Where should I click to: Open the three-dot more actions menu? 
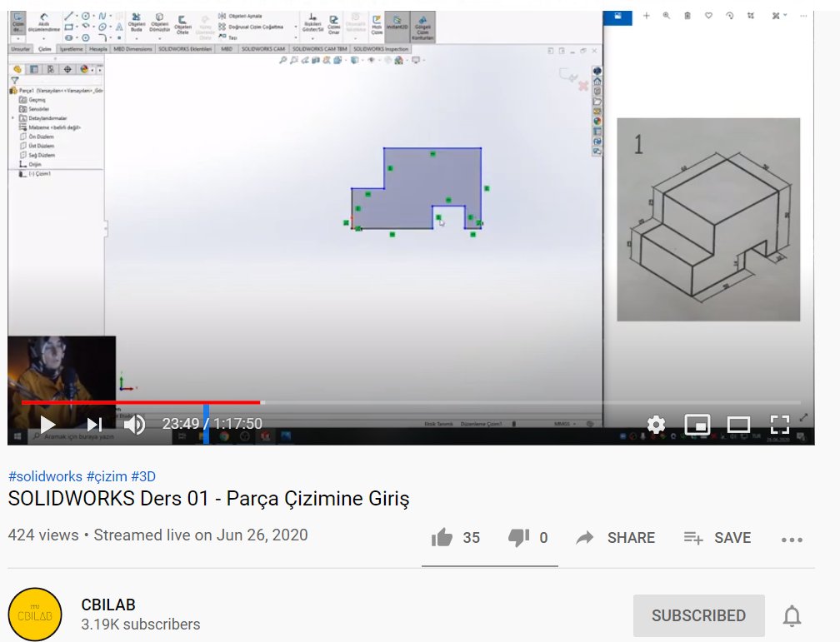point(792,540)
